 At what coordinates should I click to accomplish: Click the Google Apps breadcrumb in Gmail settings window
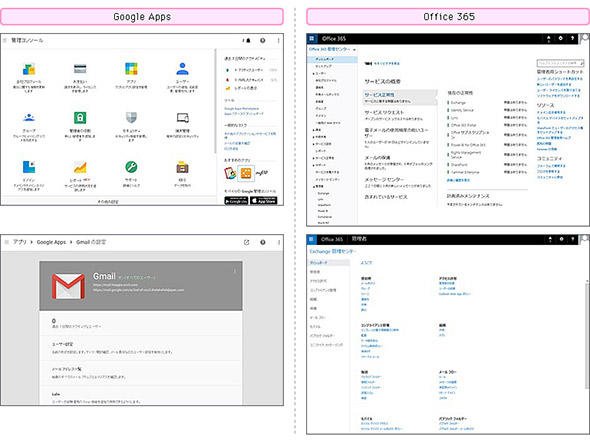51,242
